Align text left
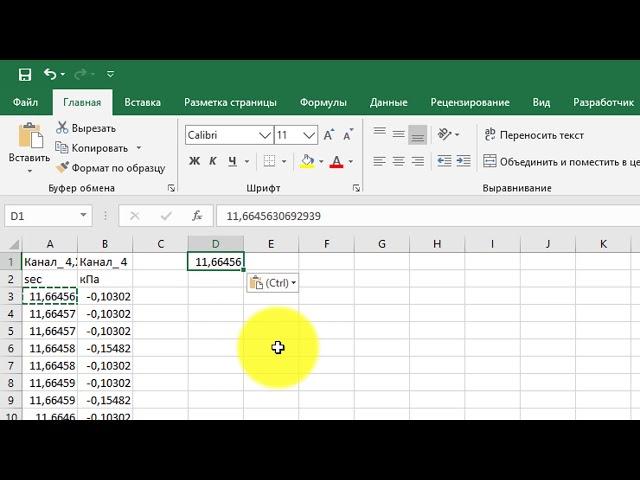Image resolution: width=640 pixels, height=480 pixels. (380, 161)
